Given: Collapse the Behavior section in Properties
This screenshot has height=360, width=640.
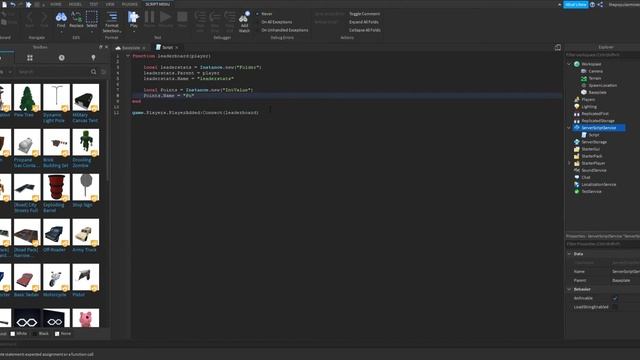Looking at the screenshot, I should tap(569, 289).
